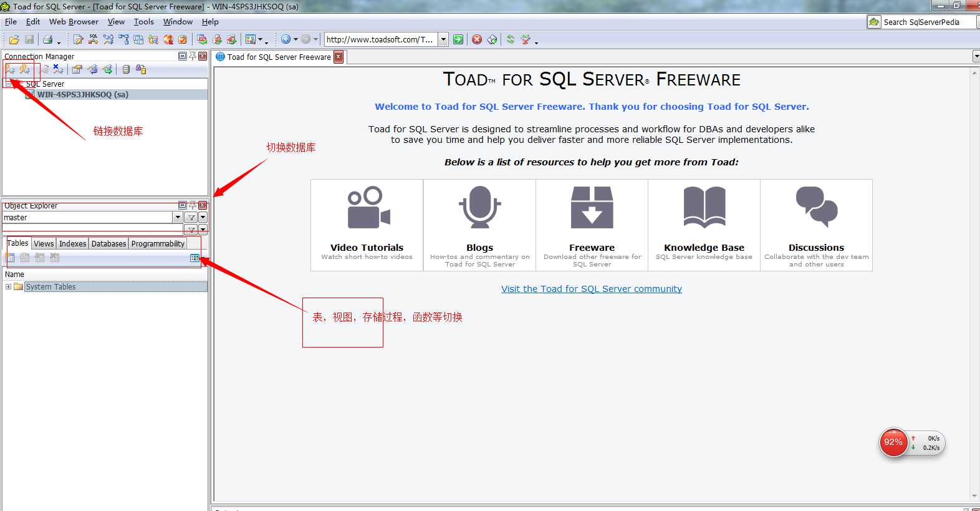Click the second connection icon with orange star
The height and width of the screenshot is (511, 980).
tap(24, 69)
